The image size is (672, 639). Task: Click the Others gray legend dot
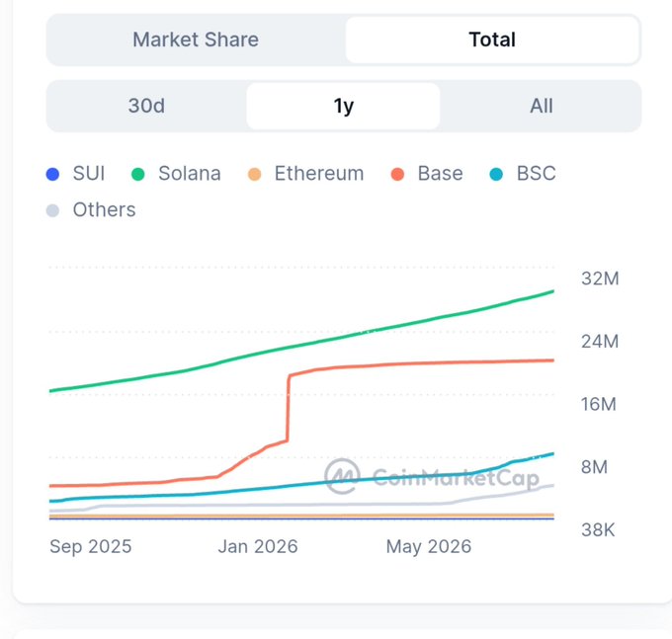(x=52, y=210)
